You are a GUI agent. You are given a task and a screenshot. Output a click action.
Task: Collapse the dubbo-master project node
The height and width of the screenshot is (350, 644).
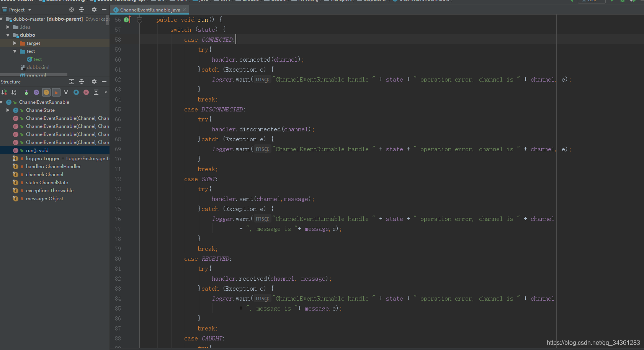[2, 19]
